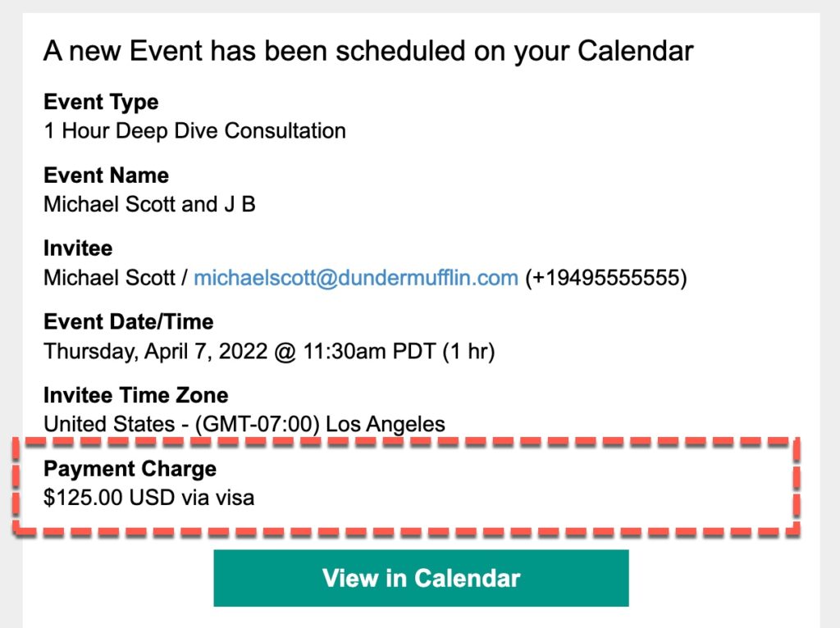Screen dimensions: 840x628
Task: Select the Los Angeles time zone text
Action: click(x=386, y=425)
